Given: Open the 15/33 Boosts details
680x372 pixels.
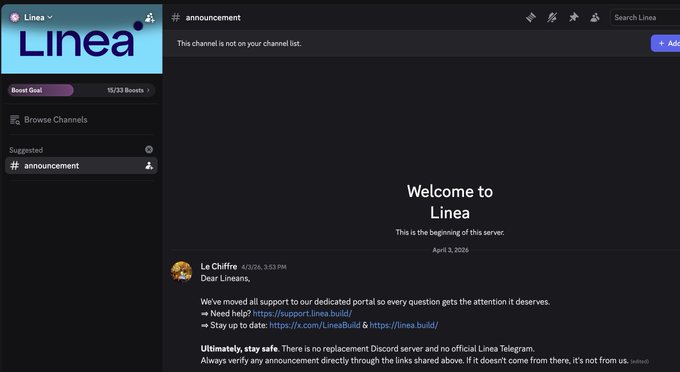Looking at the screenshot, I should 128,90.
